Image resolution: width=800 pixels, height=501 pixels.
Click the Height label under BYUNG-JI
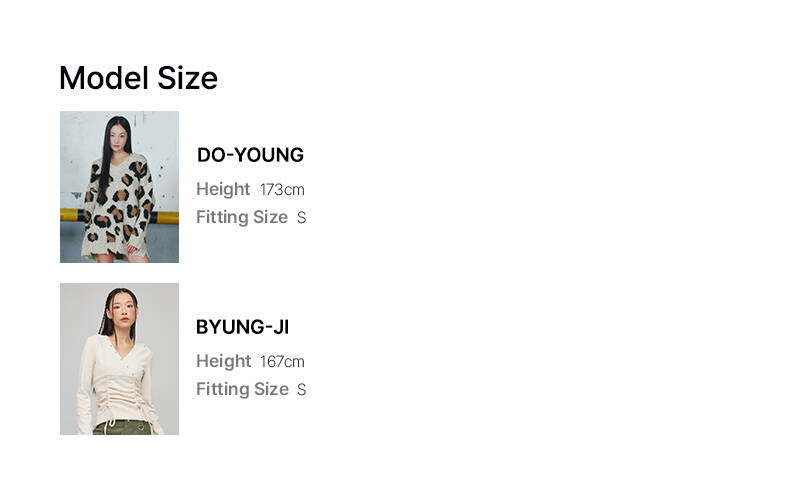223,361
